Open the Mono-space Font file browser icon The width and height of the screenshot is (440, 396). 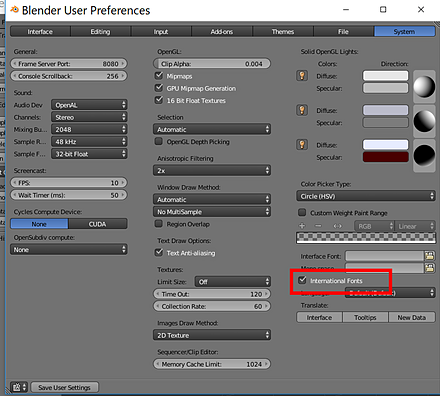pos(430,268)
